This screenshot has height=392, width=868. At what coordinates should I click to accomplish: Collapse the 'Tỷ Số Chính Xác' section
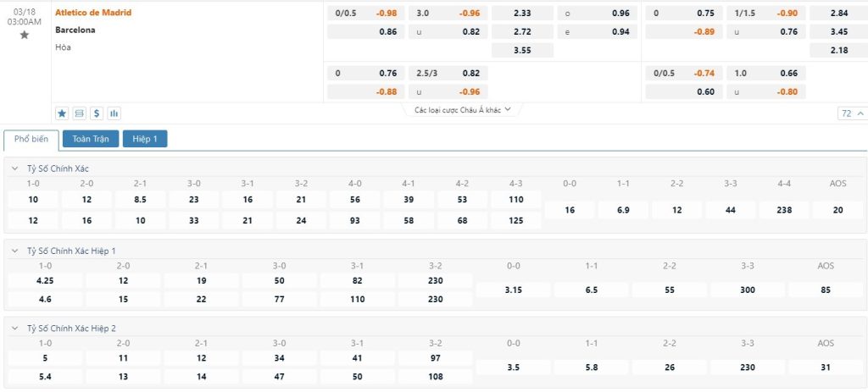[x=14, y=168]
